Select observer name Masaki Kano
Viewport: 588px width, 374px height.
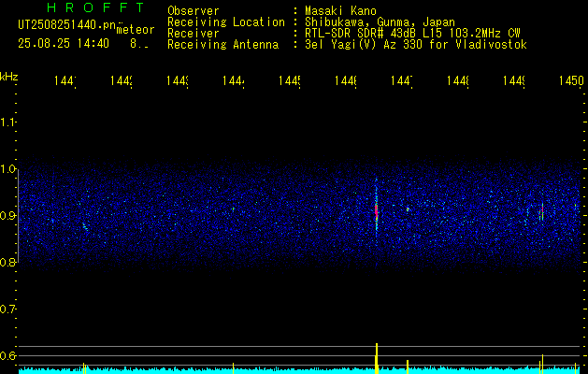(340, 11)
